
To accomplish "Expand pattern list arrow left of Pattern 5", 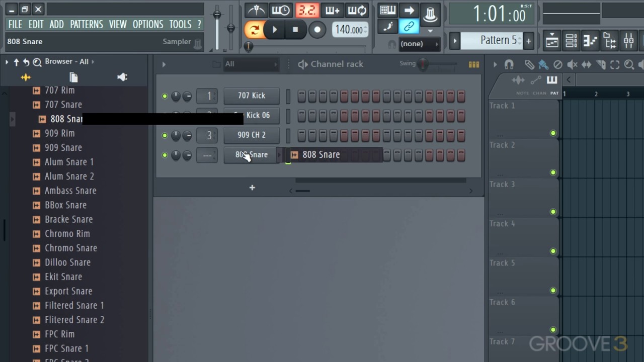I will point(454,41).
